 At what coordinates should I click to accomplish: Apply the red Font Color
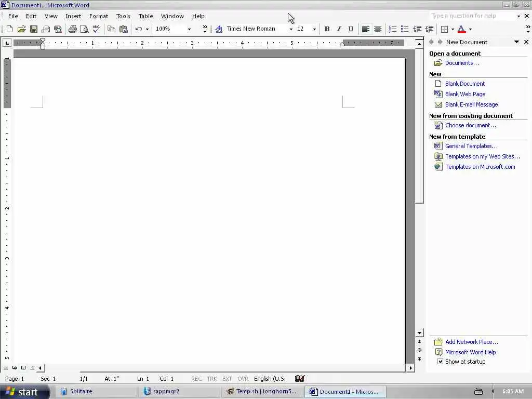pyautogui.click(x=461, y=29)
